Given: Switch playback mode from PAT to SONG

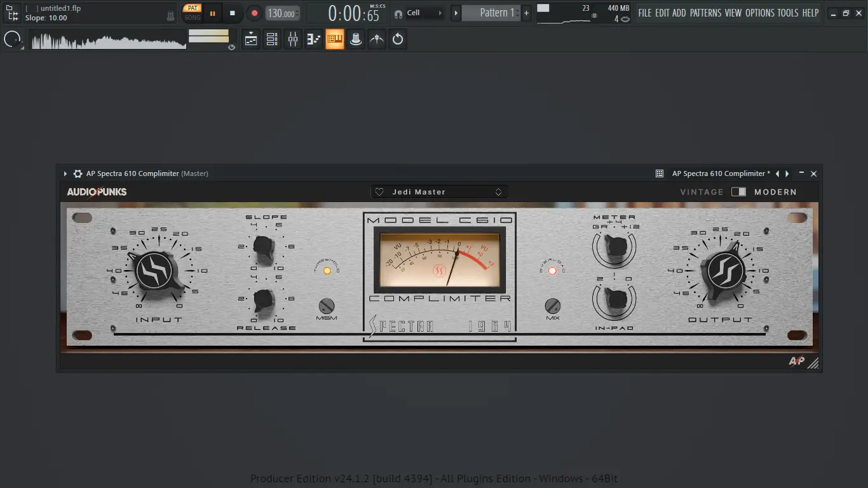Looking at the screenshot, I should coord(192,17).
